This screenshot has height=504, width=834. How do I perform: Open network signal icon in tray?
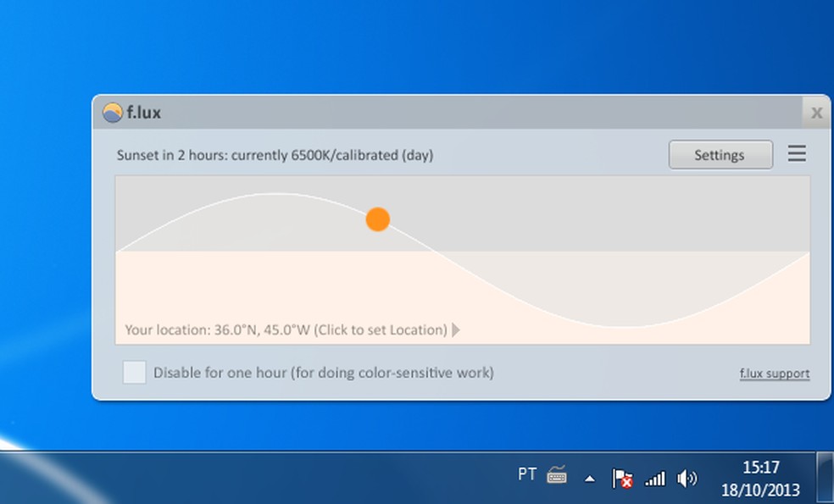(x=655, y=479)
